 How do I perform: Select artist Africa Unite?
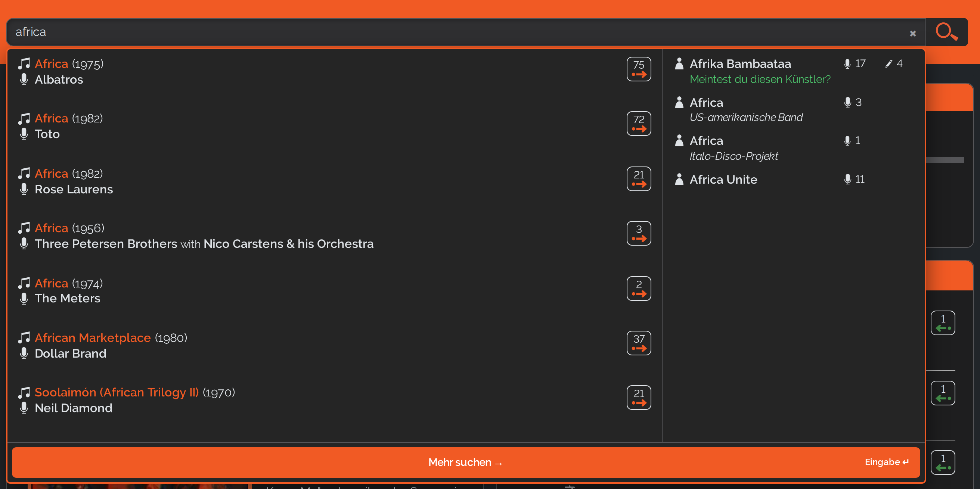[723, 180]
